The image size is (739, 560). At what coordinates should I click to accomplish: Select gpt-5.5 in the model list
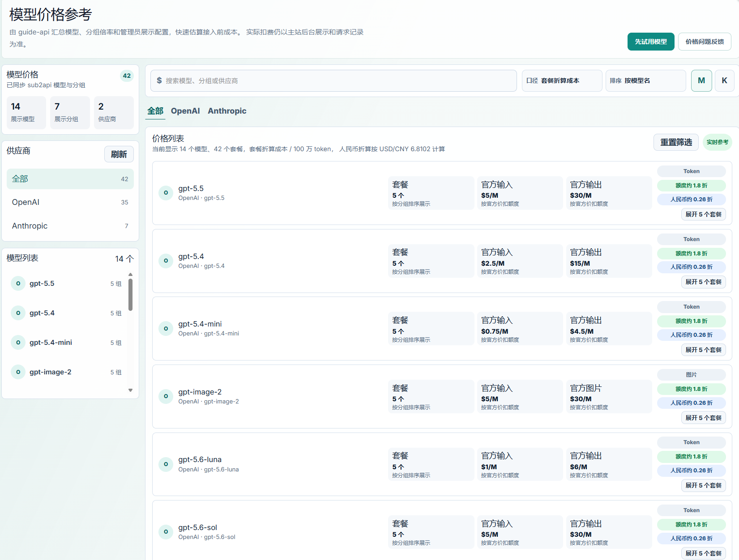[x=67, y=284]
